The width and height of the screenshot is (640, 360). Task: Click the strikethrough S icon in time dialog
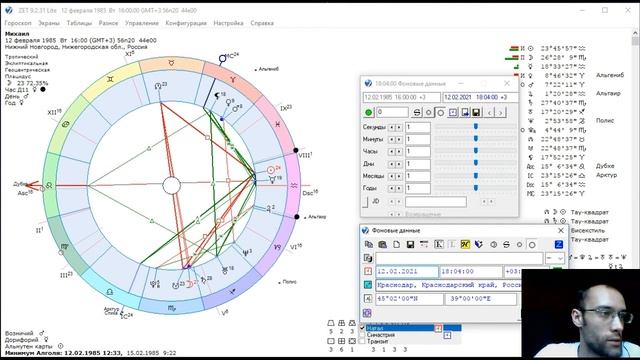tap(417, 112)
